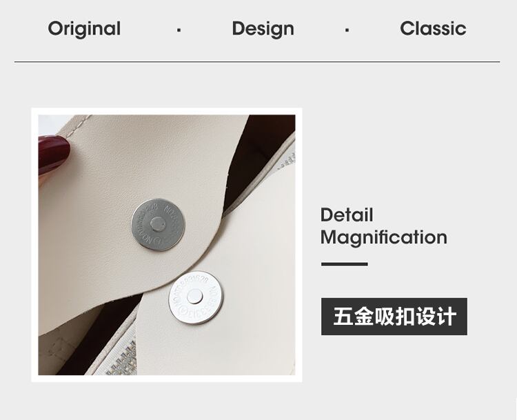This screenshot has width=517, height=420.
Task: Click the center dimple of the silver snap
Action: pyautogui.click(x=194, y=297)
